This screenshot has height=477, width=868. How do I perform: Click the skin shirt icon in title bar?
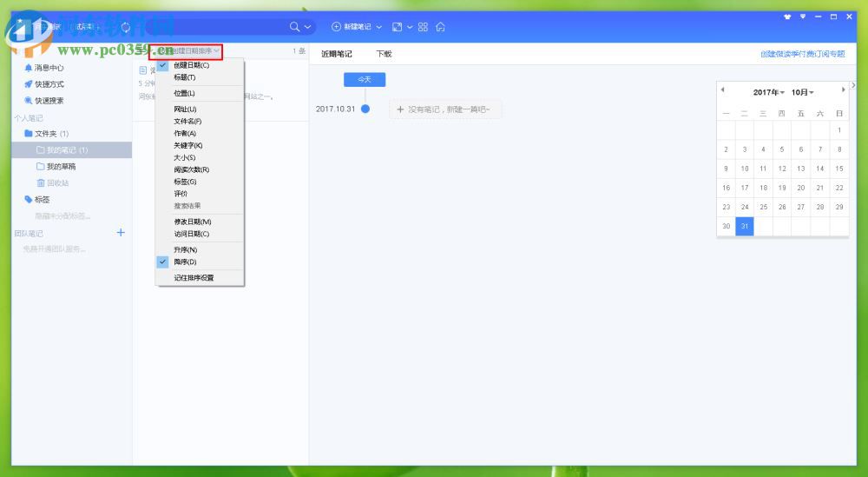tap(787, 17)
